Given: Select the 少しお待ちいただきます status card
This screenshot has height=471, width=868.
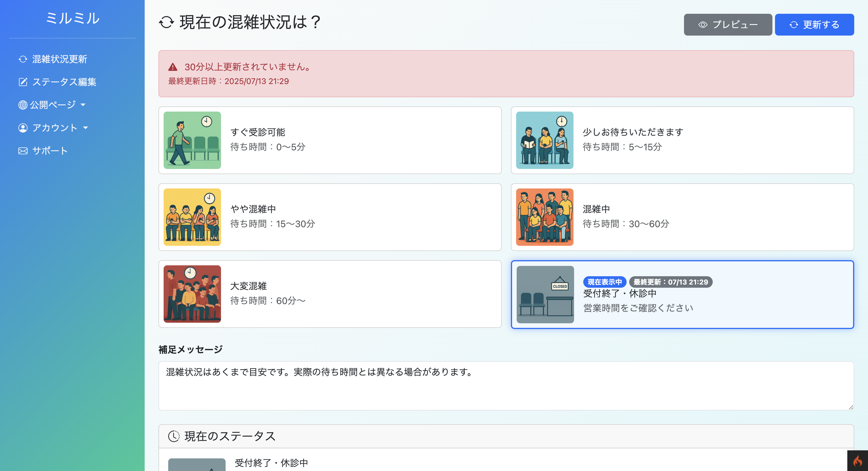Looking at the screenshot, I should (682, 140).
